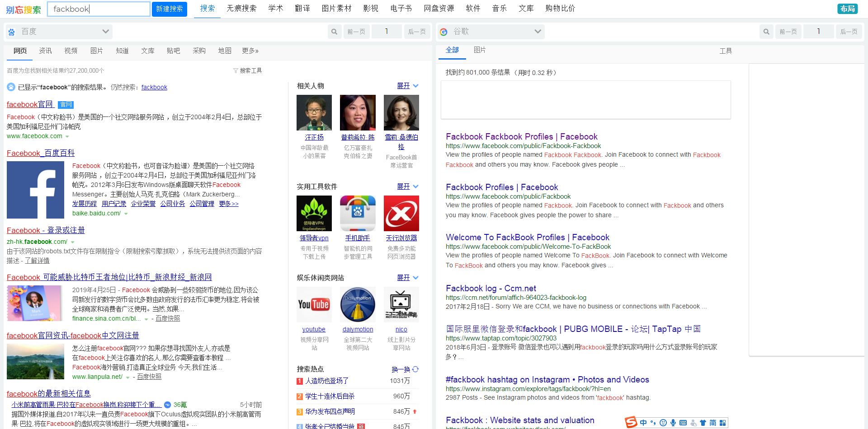Open the 百度 search engine dropdown
The height and width of the screenshot is (429, 868).
click(x=59, y=32)
